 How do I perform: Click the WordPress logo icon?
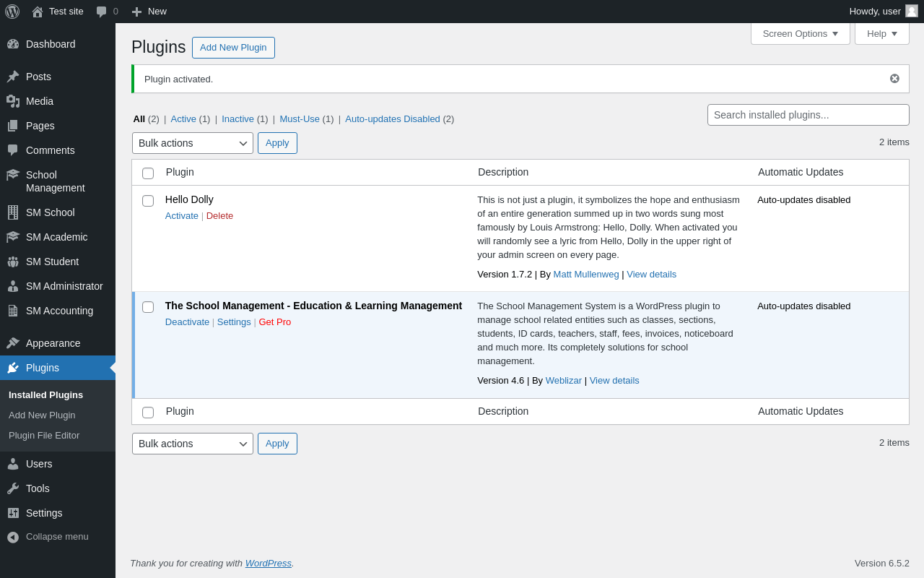pyautogui.click(x=12, y=12)
